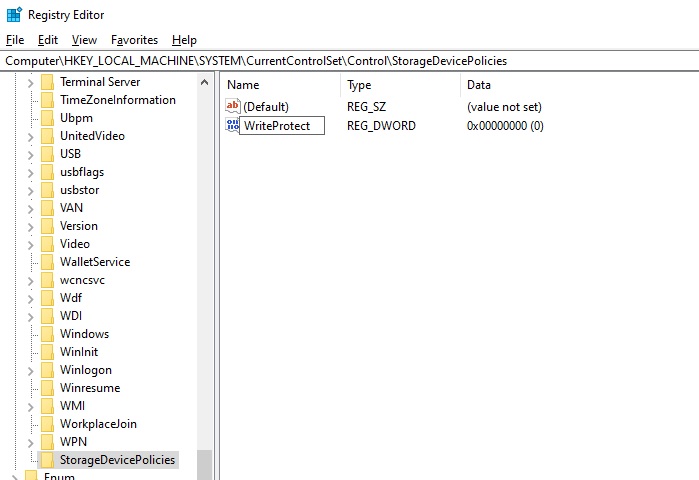Expand the Video key tree node

coord(30,244)
